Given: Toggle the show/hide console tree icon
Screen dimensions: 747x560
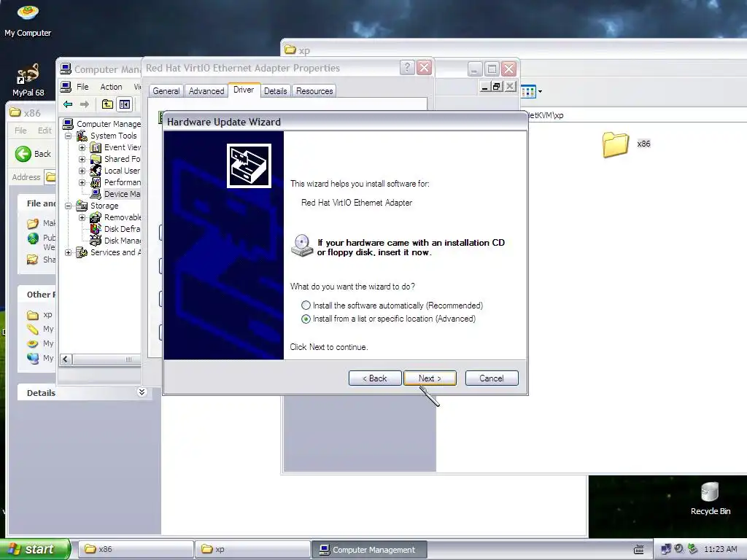Looking at the screenshot, I should click(125, 104).
